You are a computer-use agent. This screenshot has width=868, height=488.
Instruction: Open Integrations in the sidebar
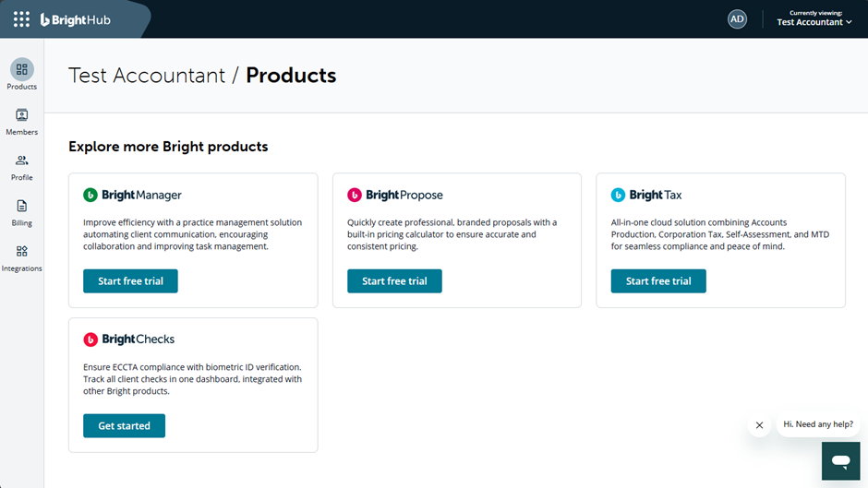pyautogui.click(x=21, y=258)
